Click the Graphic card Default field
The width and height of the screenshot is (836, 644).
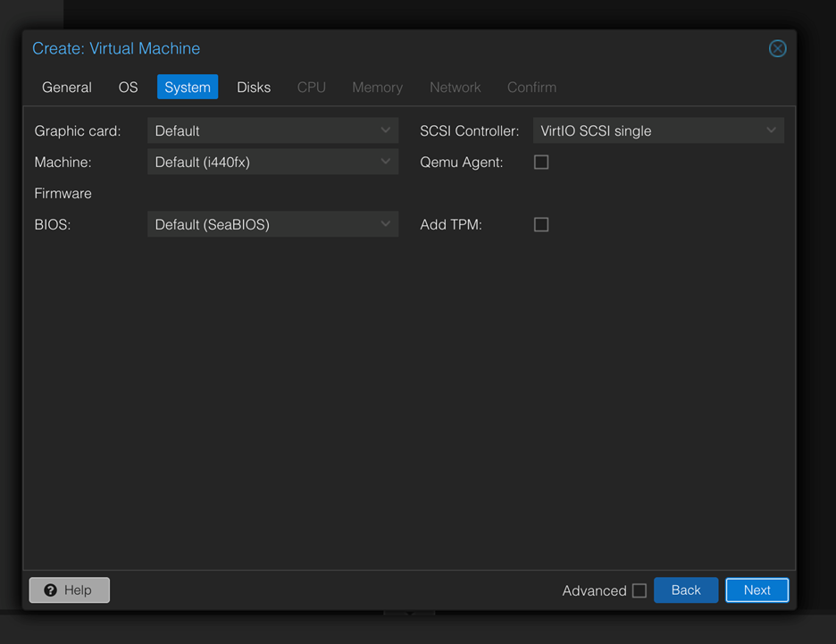click(273, 130)
